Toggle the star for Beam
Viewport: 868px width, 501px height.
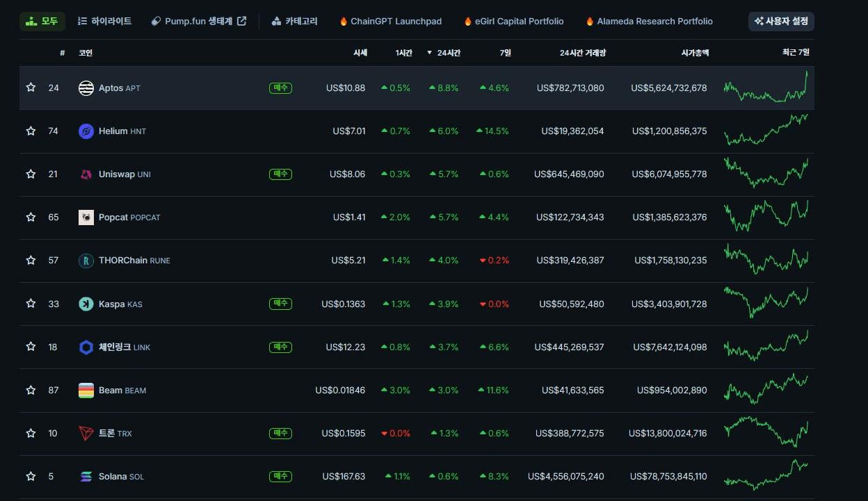[x=31, y=390]
